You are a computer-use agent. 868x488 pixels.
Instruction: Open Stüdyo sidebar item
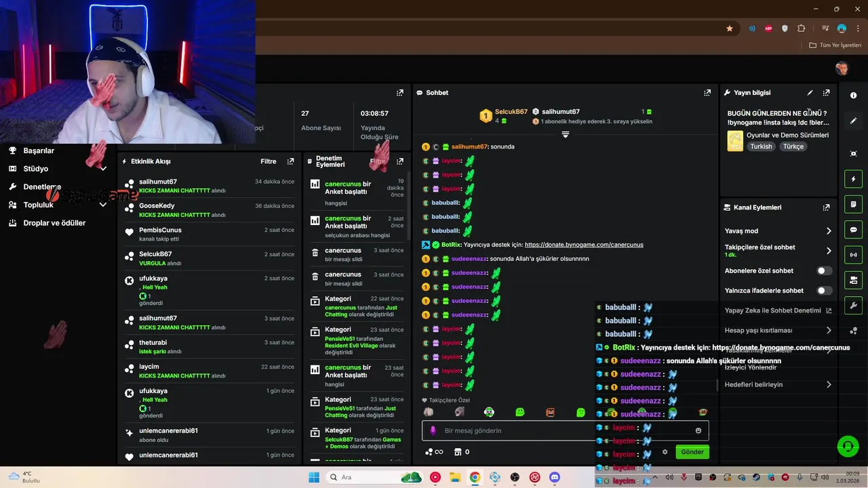(36, 169)
